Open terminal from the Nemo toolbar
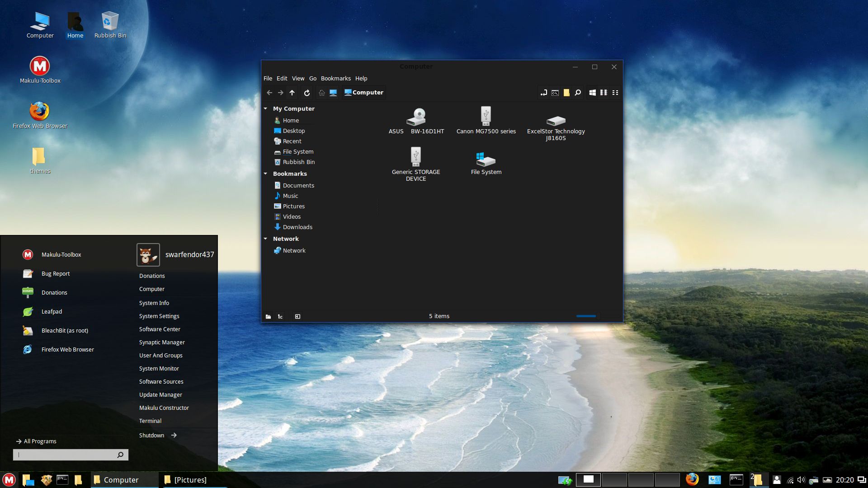 pos(555,93)
